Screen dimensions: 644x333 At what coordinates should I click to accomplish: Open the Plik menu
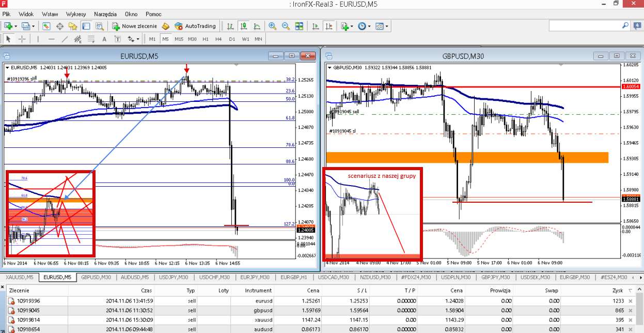[x=7, y=14]
